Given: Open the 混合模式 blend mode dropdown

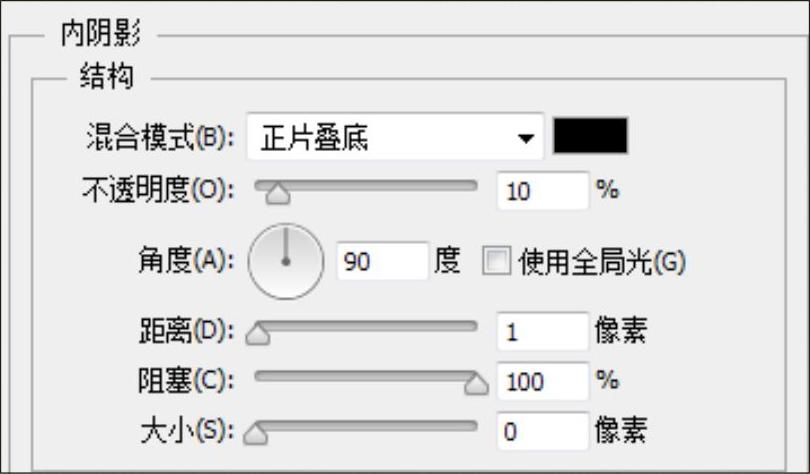Looking at the screenshot, I should [x=396, y=138].
